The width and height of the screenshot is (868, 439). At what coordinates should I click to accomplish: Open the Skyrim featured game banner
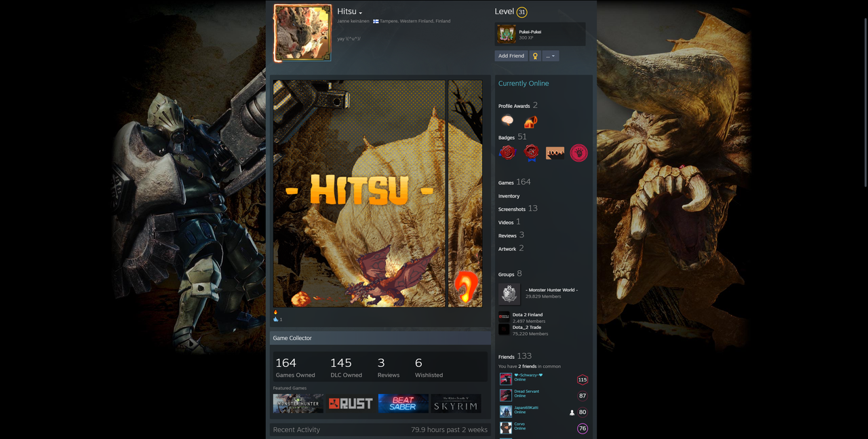click(456, 404)
